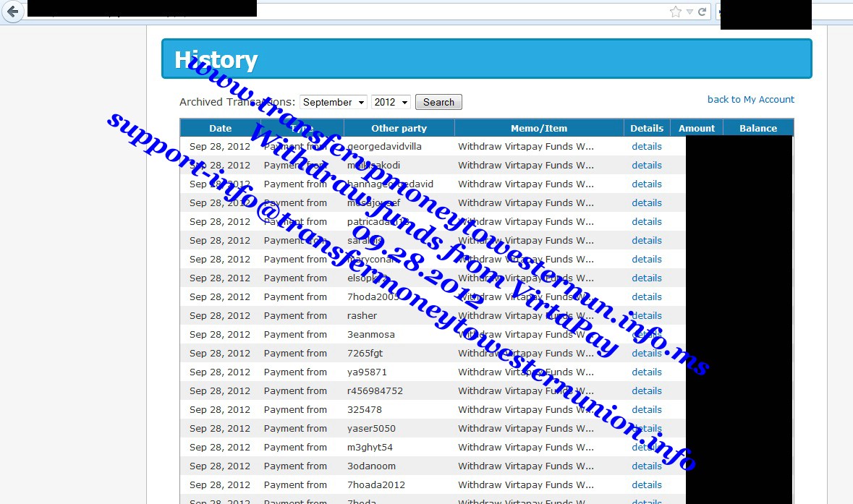View details for the 325478 payment
This screenshot has width=853, height=504.
coord(646,409)
